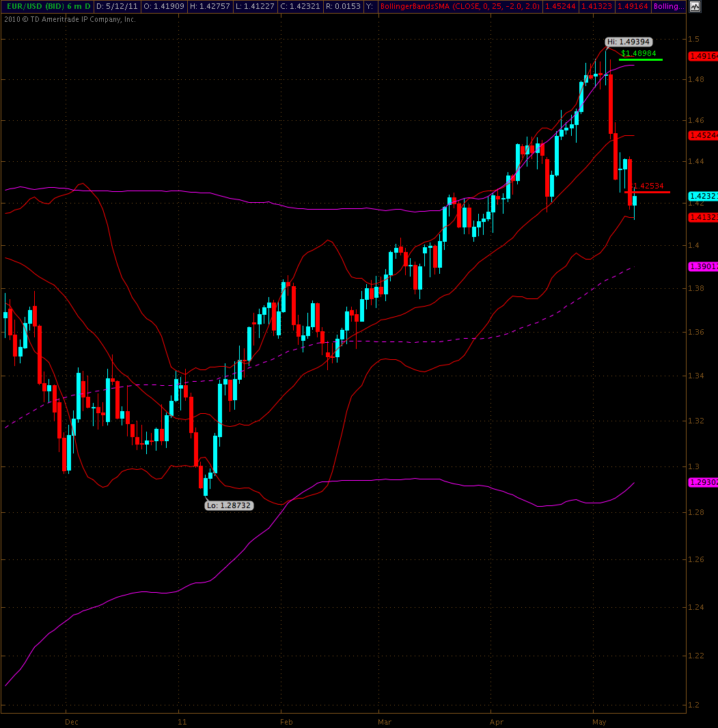Select the green $1.48984 order line
718x728 pixels.
point(640,59)
